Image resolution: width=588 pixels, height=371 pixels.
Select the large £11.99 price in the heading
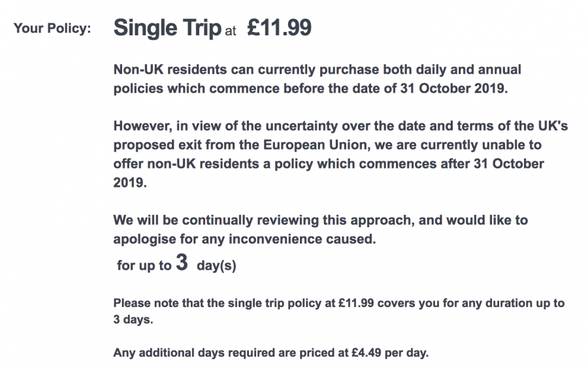click(x=280, y=28)
